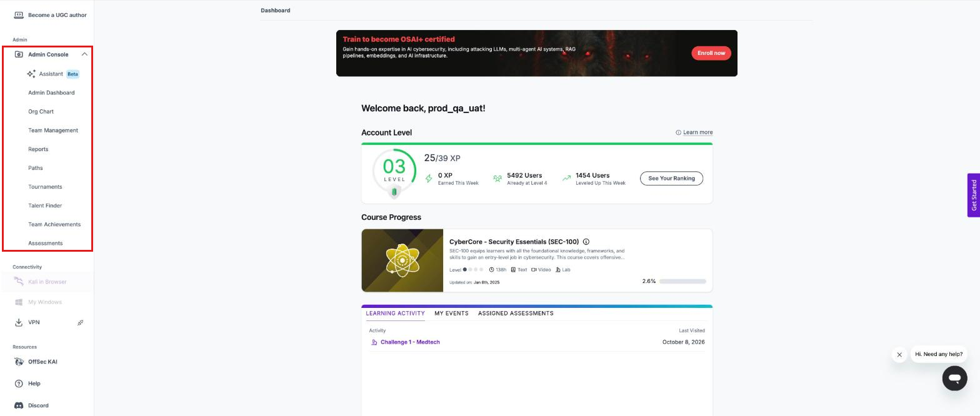This screenshot has height=416, width=980.
Task: Collapse the Admin Console section chevron
Action: click(84, 54)
